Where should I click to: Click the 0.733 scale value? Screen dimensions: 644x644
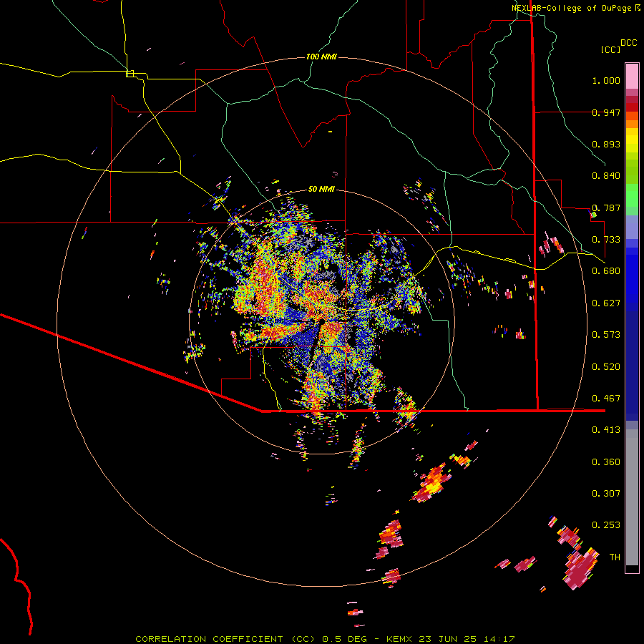tap(606, 240)
